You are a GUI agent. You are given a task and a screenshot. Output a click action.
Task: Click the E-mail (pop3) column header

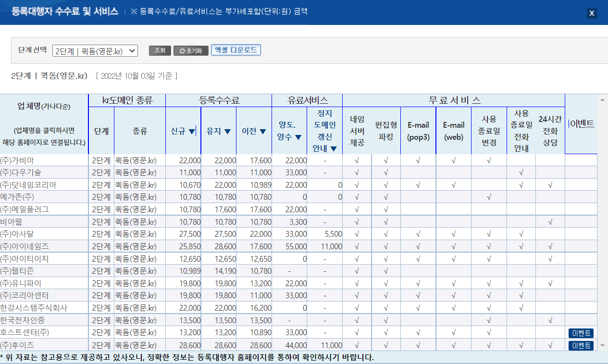pyautogui.click(x=418, y=131)
